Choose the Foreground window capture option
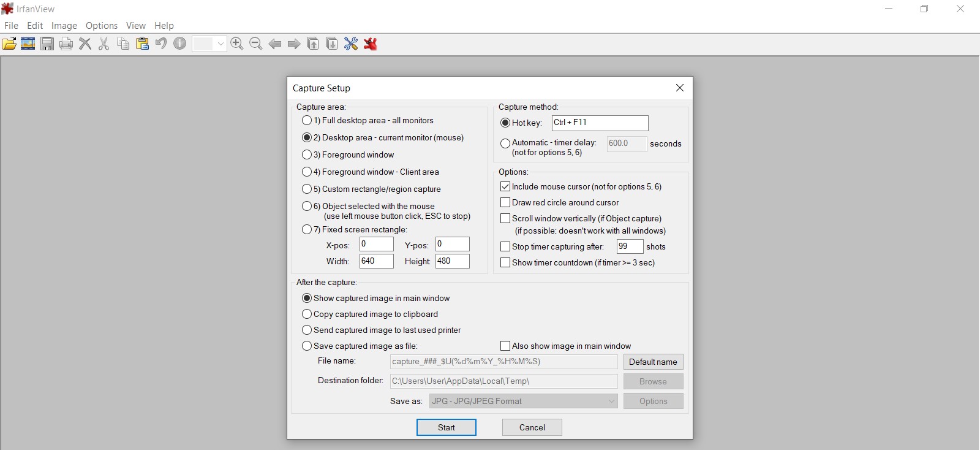The width and height of the screenshot is (980, 450). pos(348,154)
